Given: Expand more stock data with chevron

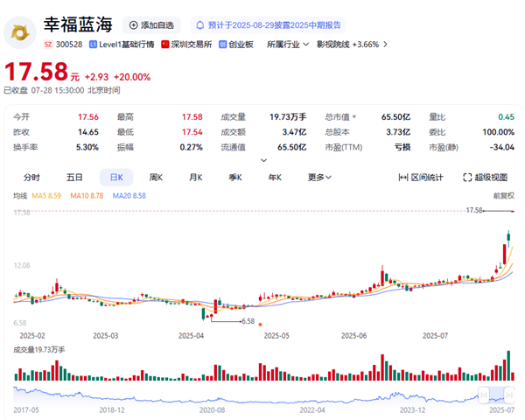Looking at the screenshot, I should 263,159.
